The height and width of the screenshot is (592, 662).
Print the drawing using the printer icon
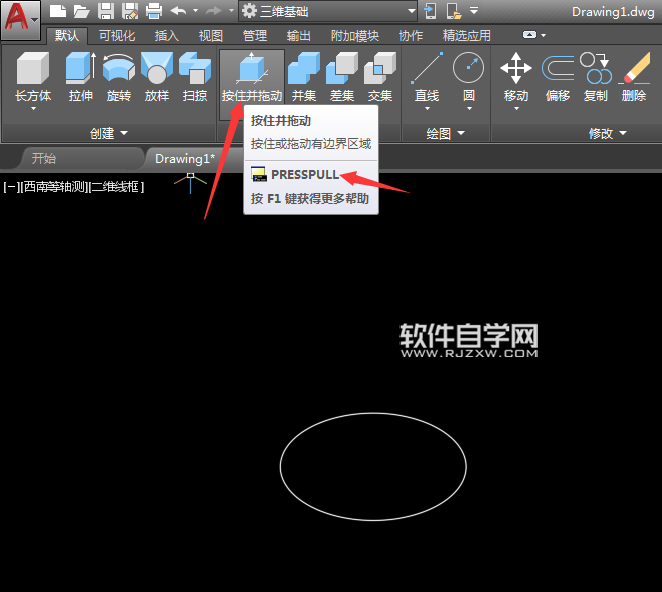coord(154,11)
